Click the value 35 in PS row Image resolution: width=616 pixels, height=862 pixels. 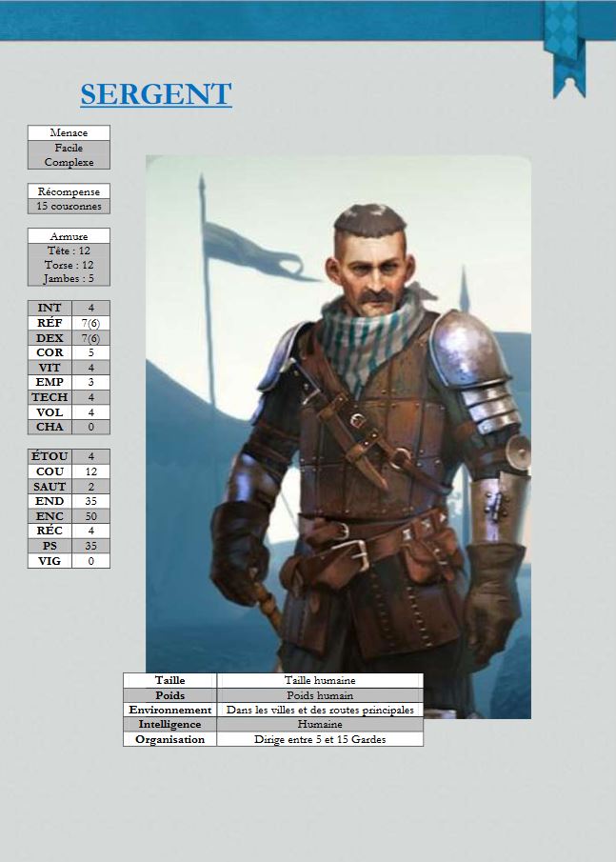click(91, 546)
